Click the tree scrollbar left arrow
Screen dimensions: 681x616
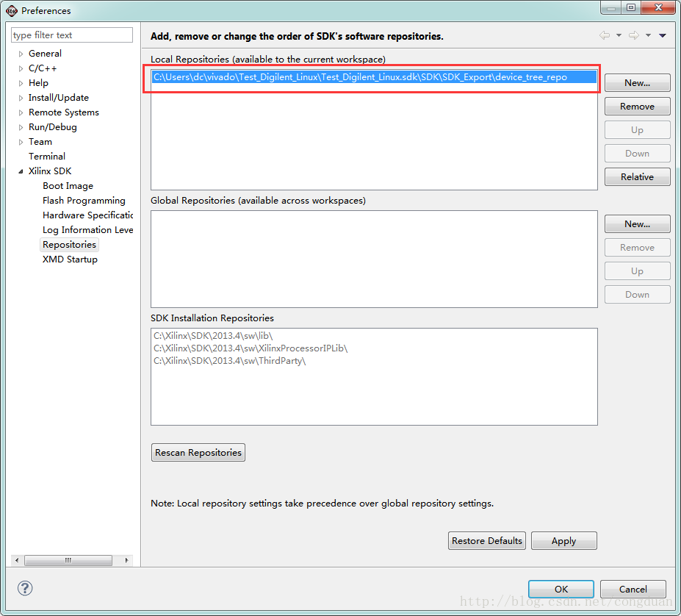point(16,560)
